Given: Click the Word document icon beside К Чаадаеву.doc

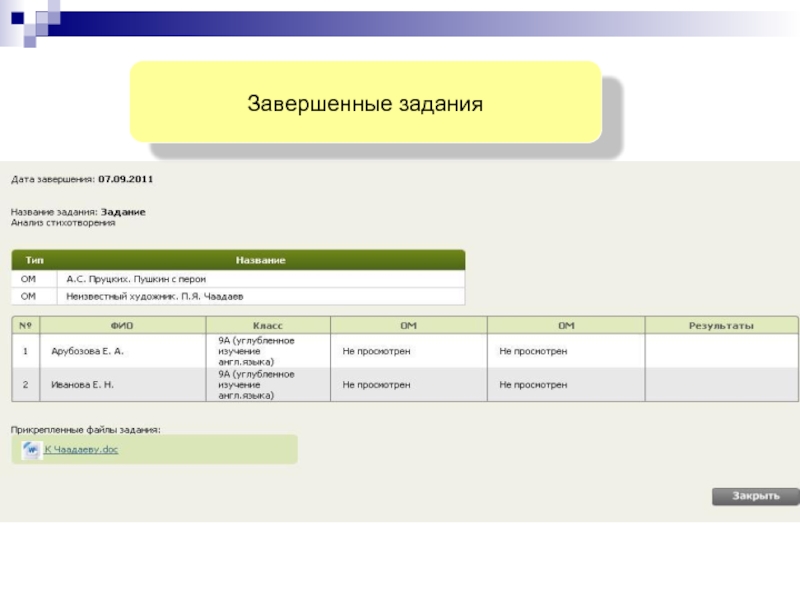Looking at the screenshot, I should click(x=32, y=449).
